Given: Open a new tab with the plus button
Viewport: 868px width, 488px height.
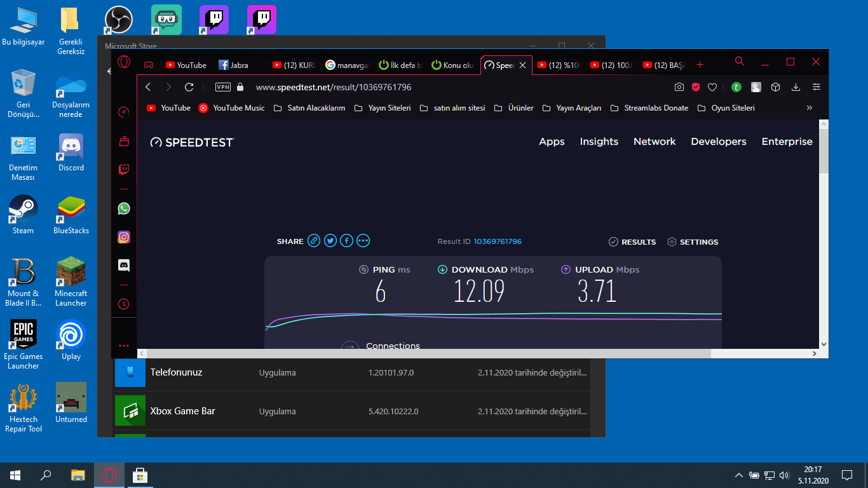Looking at the screenshot, I should coord(700,65).
